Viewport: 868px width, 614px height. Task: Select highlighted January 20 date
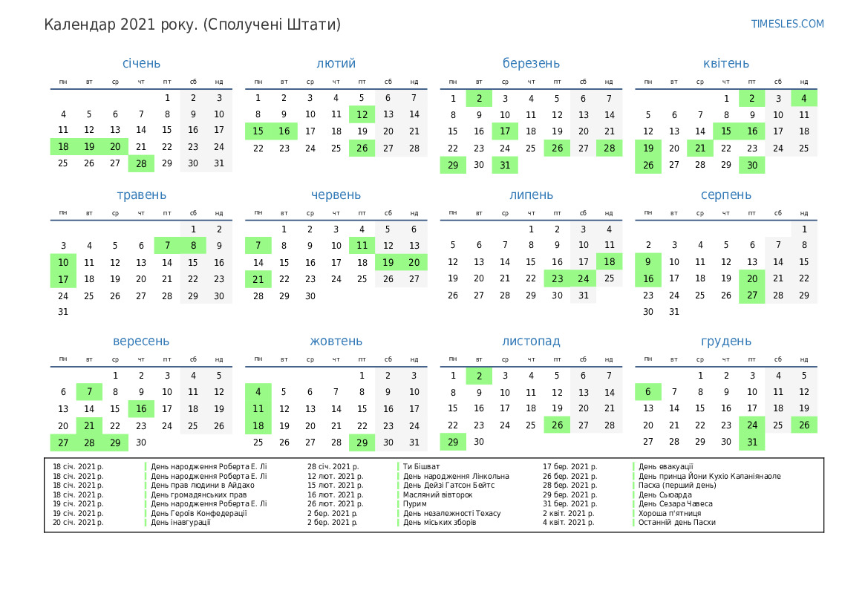pos(115,147)
